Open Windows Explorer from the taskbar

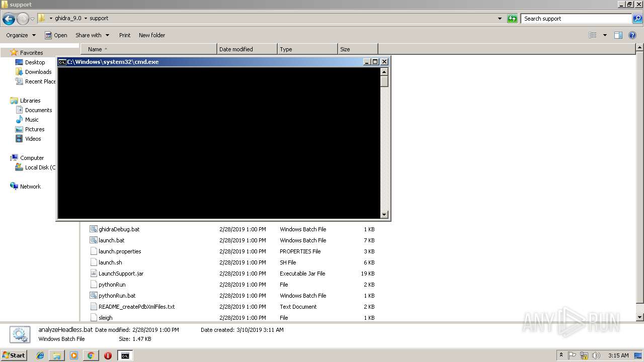click(57, 355)
